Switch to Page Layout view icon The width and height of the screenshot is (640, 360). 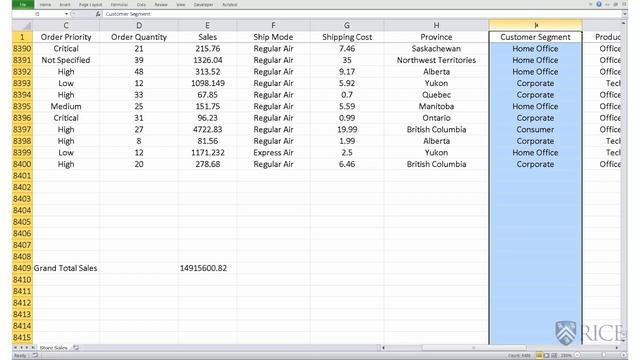pyautogui.click(x=547, y=356)
